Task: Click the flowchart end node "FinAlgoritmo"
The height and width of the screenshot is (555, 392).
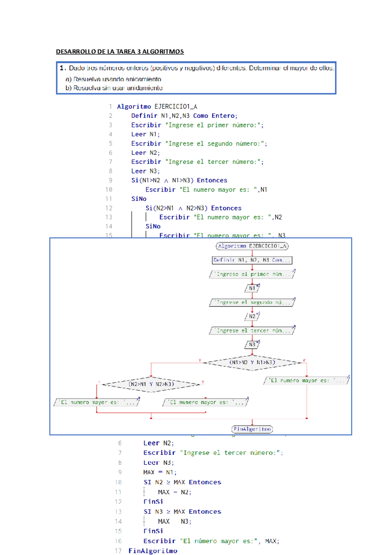Action: [x=252, y=429]
